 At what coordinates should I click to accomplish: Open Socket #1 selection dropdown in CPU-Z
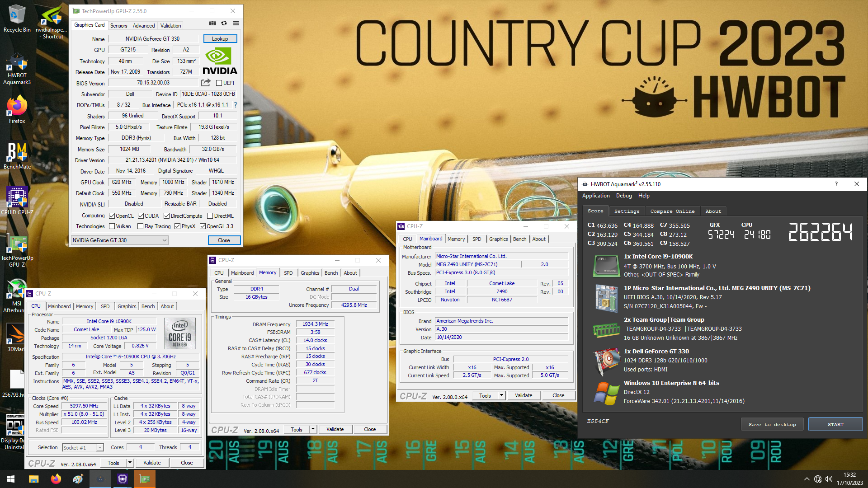tap(83, 447)
